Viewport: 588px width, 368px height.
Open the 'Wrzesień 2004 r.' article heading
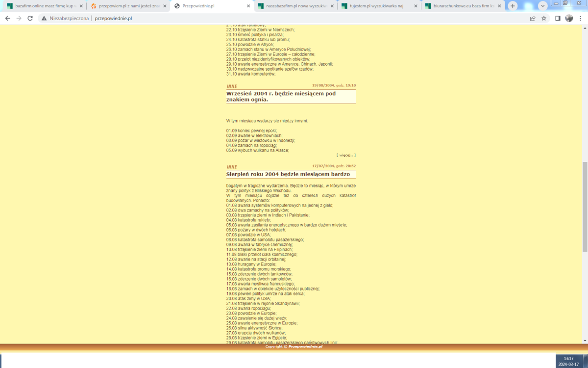[280, 96]
